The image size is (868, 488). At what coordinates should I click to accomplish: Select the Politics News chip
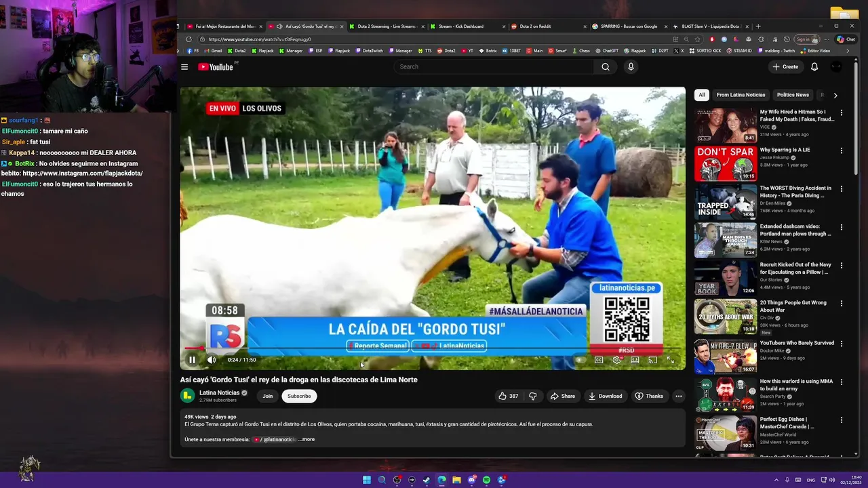(793, 95)
